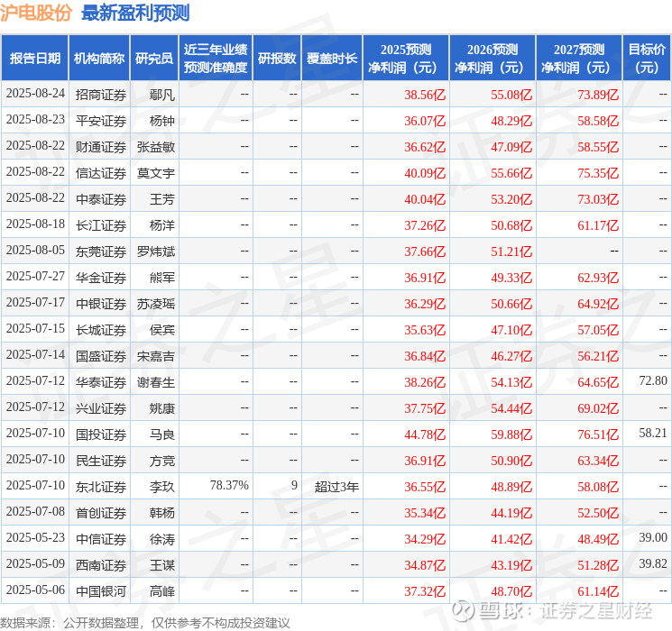The height and width of the screenshot is (631, 672).
Task: Select the 平安证券 institution cell
Action: coord(101,121)
